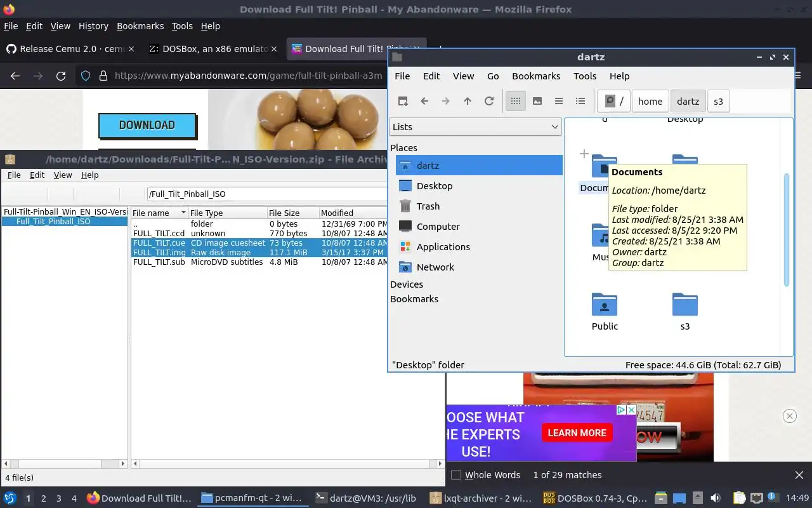Click the Firefox tracking protection shield icon
The width and height of the screenshot is (812, 508).
pos(86,76)
